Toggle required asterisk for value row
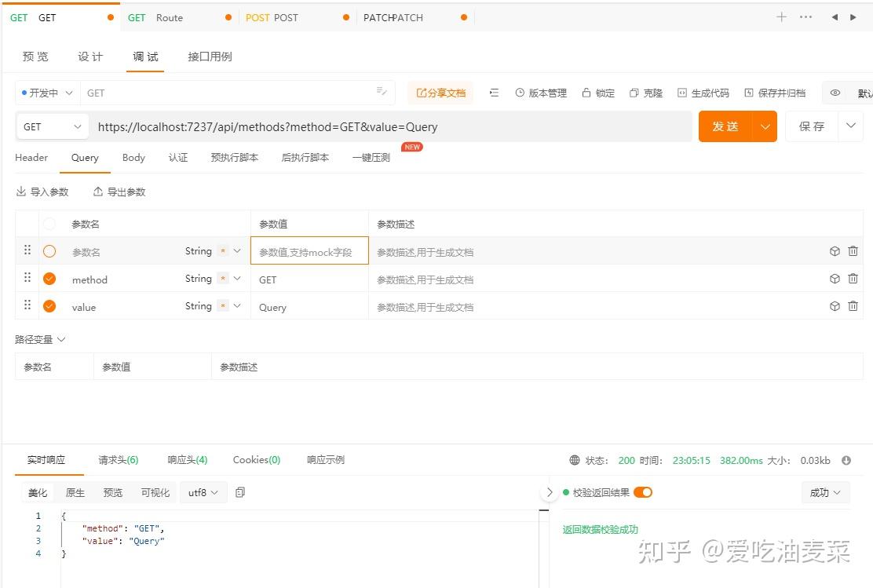This screenshot has height=588, width=873. 223,305
